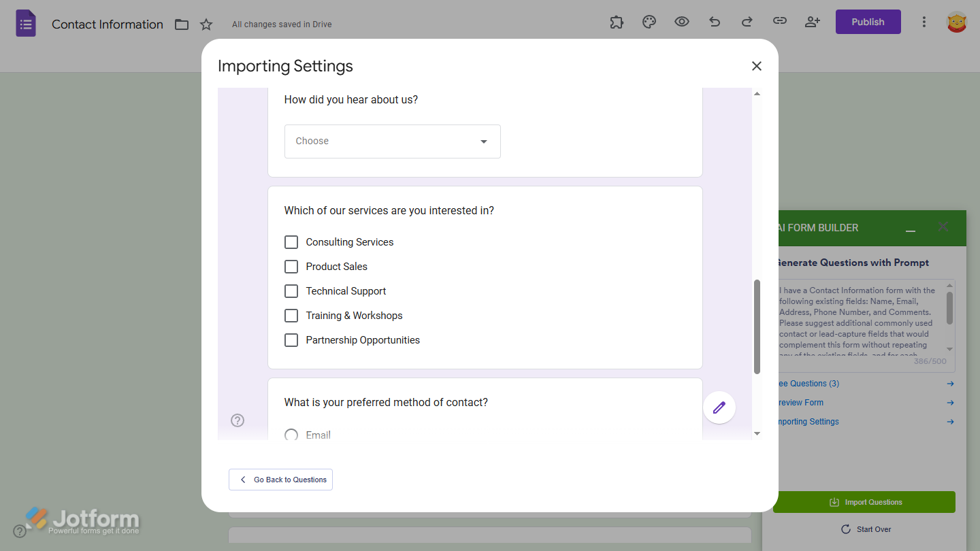
Task: Publish the Contact Information form
Action: pyautogui.click(x=868, y=22)
